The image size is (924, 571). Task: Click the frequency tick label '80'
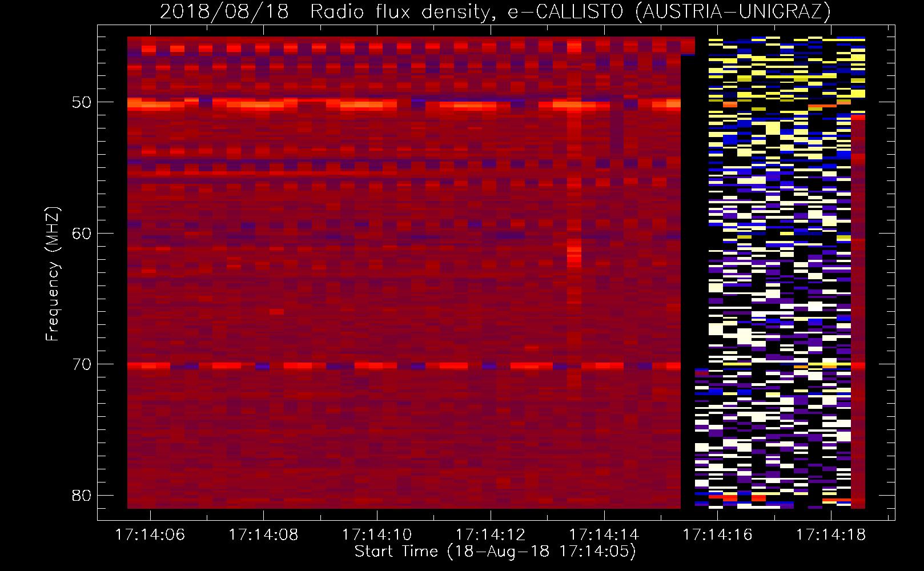point(82,495)
